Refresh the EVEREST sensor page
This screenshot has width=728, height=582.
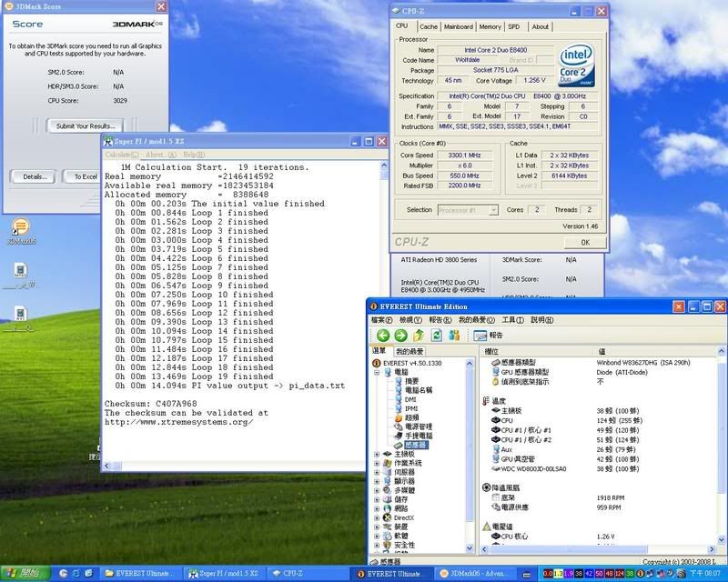click(437, 336)
